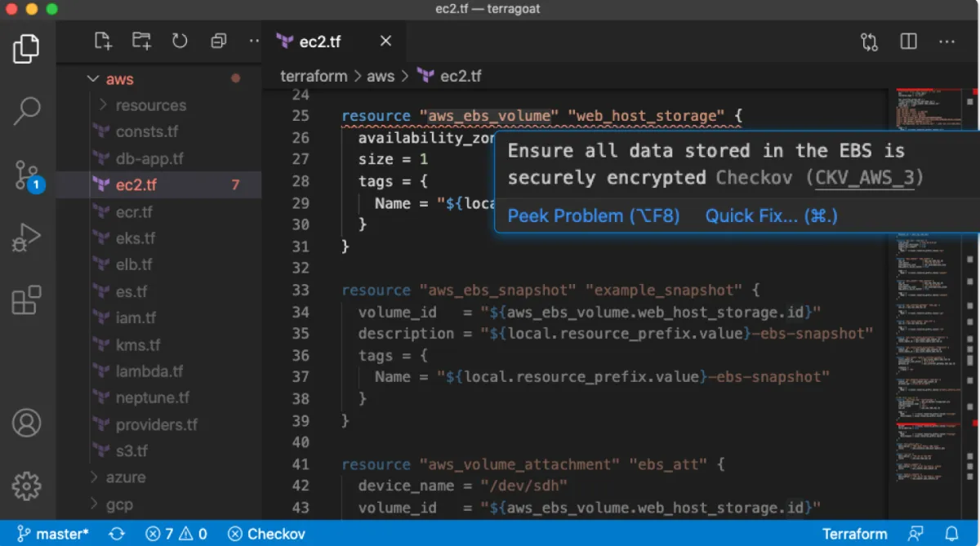Open Accounts menu in activity bar
The height and width of the screenshot is (546, 980).
[26, 423]
